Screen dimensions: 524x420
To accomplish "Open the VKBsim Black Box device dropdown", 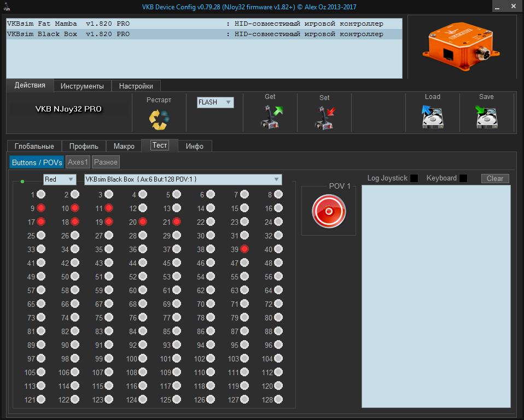I will tap(183, 179).
